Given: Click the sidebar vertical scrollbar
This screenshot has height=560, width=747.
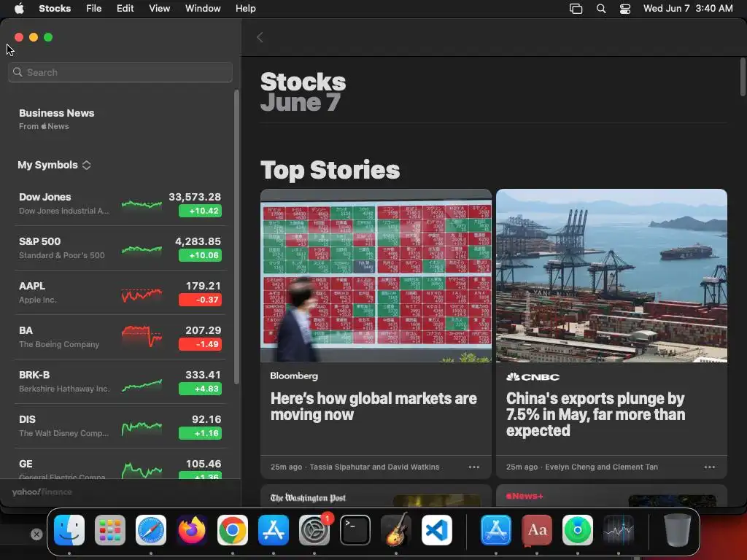Looking at the screenshot, I should [x=237, y=237].
